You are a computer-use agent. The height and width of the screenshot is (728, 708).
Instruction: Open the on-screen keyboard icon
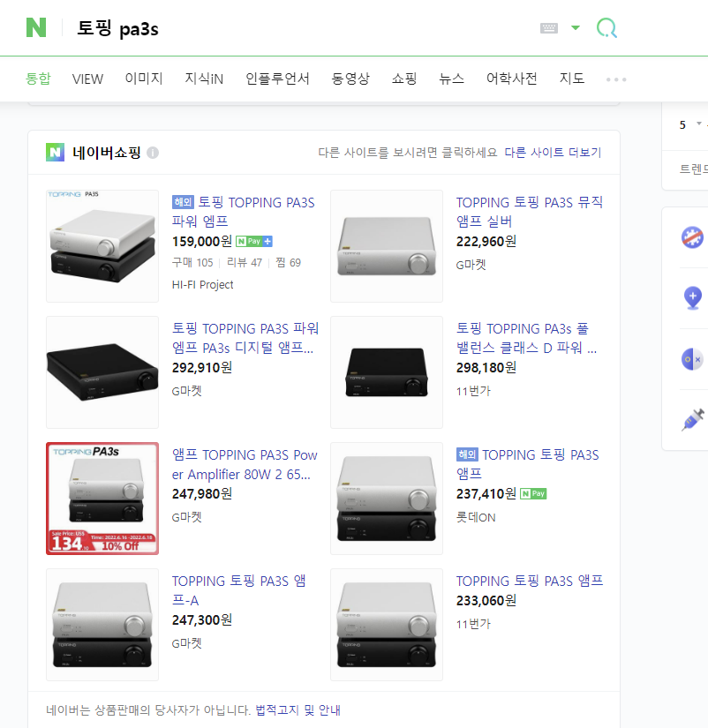(x=548, y=28)
